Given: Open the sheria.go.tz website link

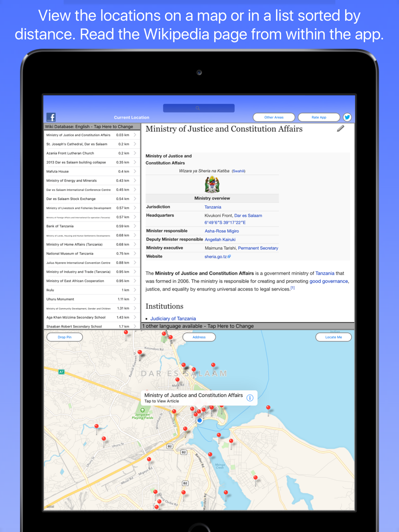Looking at the screenshot, I should tap(217, 256).
